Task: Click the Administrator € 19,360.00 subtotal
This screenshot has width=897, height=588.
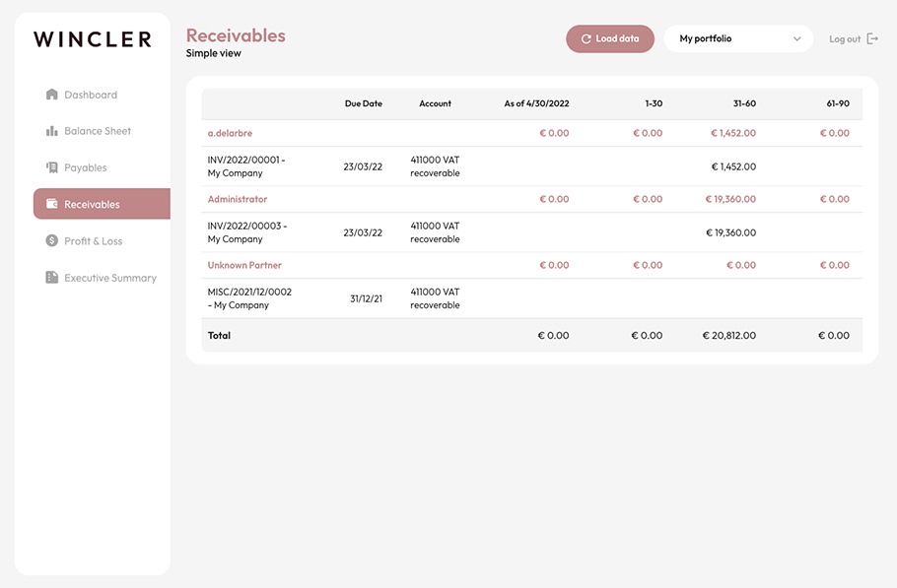Action: coord(730,199)
